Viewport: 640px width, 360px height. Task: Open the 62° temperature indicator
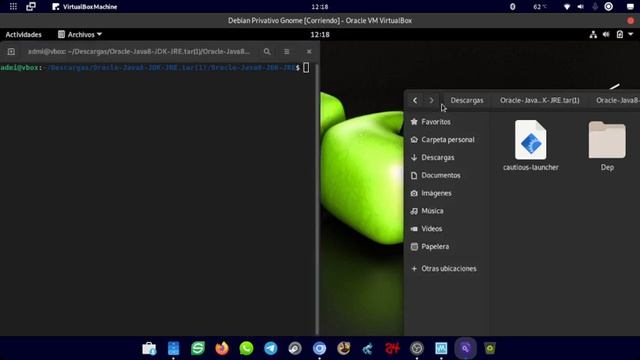point(540,7)
